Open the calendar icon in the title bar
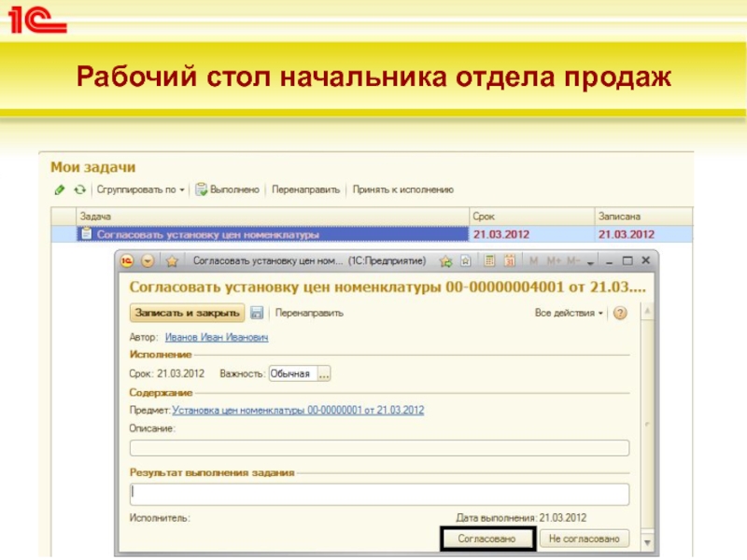747x560 pixels. [x=510, y=260]
